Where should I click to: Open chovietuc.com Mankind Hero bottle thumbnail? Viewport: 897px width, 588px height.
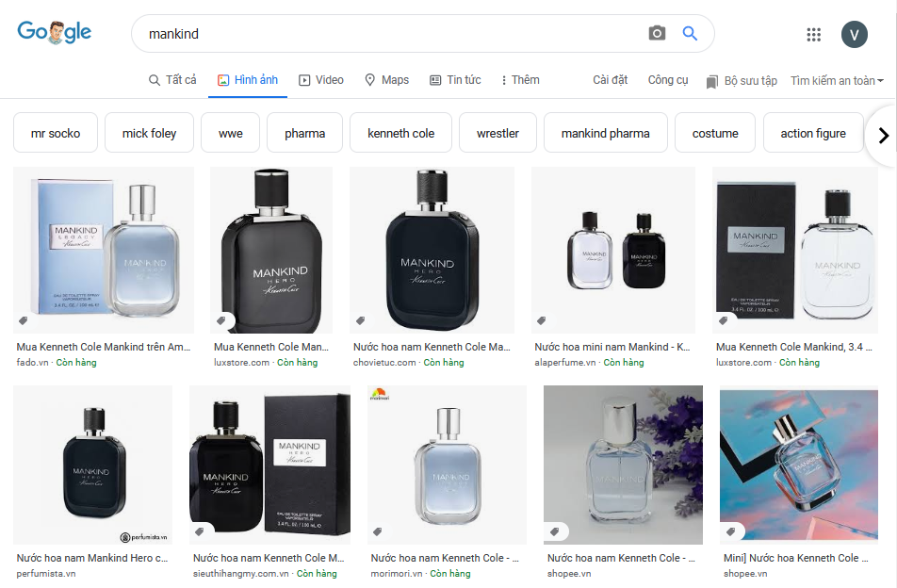tap(432, 250)
